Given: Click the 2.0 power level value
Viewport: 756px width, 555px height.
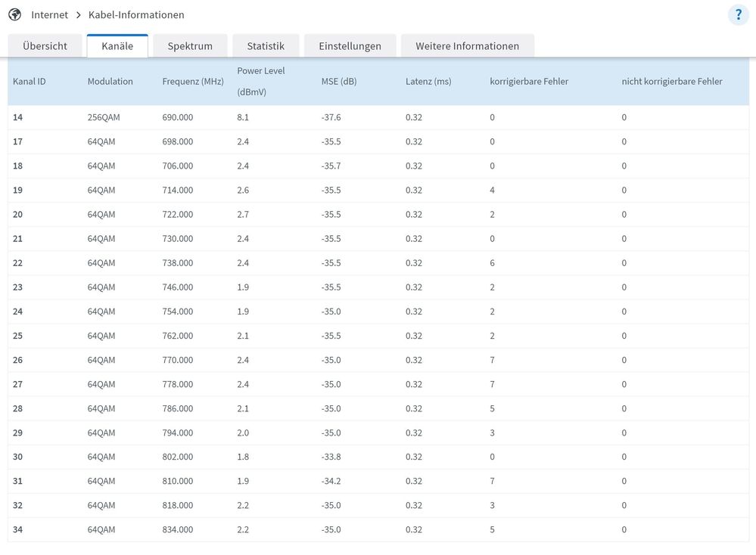Looking at the screenshot, I should (x=243, y=433).
